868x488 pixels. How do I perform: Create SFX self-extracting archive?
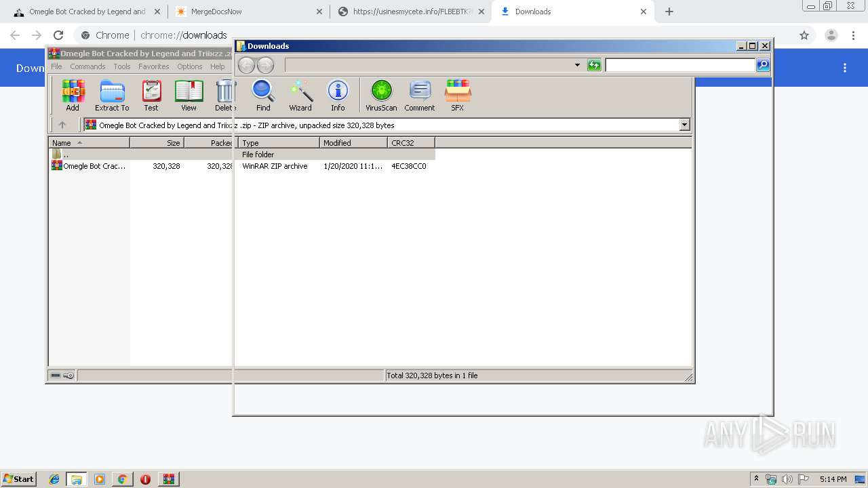458,96
